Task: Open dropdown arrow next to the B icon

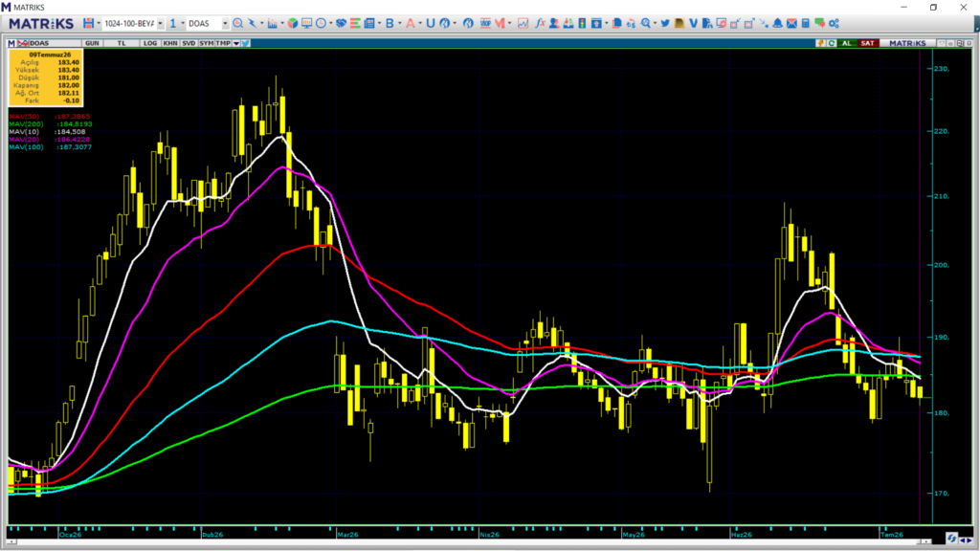Action: (x=400, y=23)
